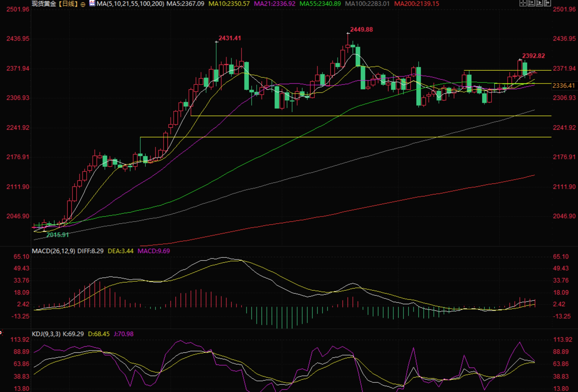Click the J:70.98 value
The width and height of the screenshot is (578, 392).
[124, 334]
